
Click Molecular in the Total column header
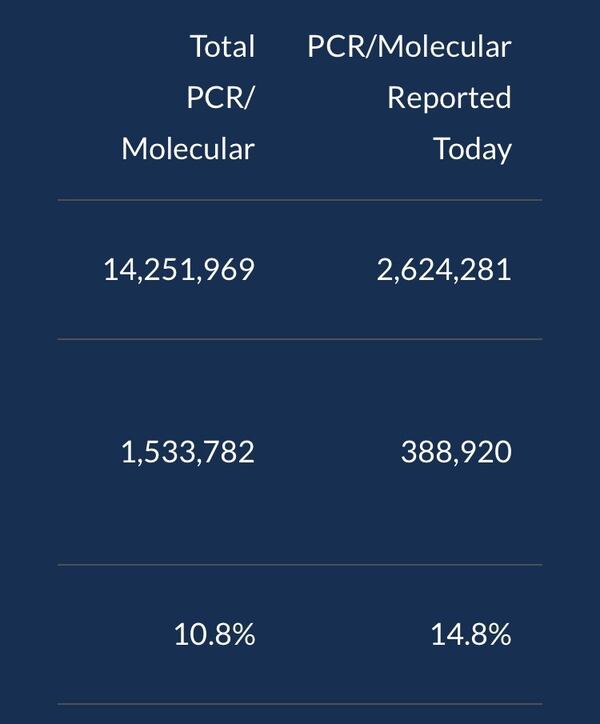(x=188, y=149)
